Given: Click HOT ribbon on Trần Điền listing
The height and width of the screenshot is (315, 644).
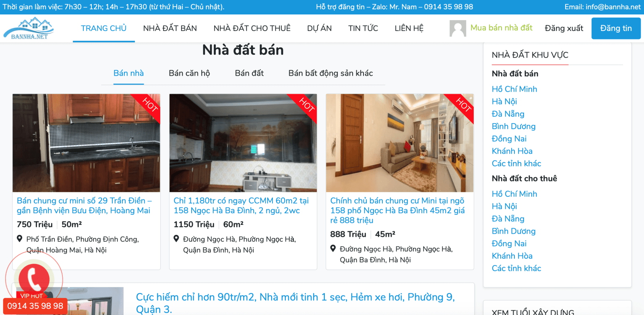Looking at the screenshot, I should (148, 105).
